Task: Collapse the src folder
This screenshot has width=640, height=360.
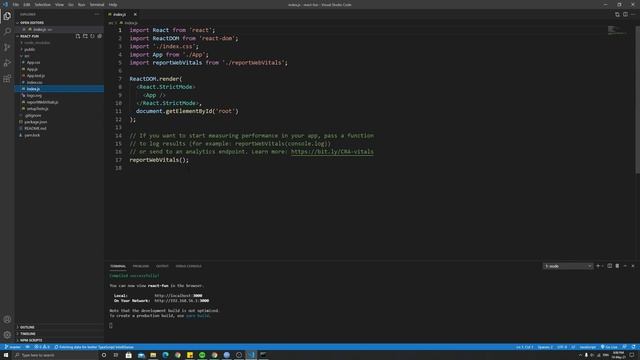Action: [x=27, y=56]
